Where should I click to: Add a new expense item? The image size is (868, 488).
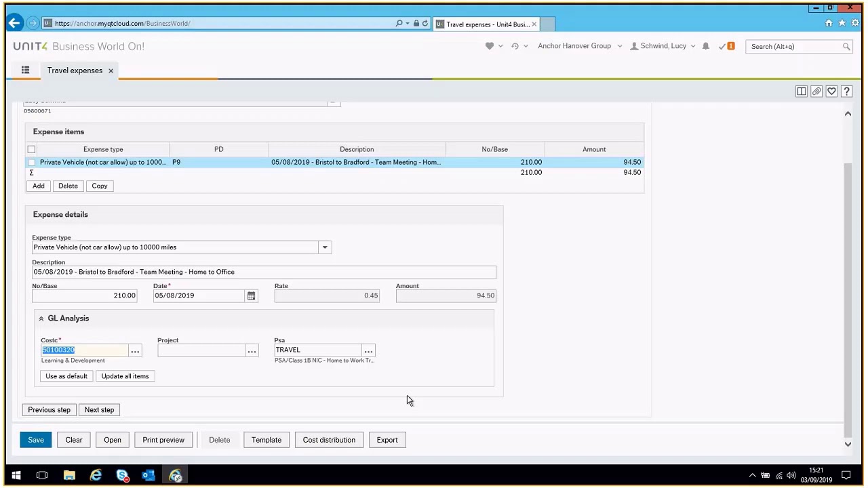point(39,186)
